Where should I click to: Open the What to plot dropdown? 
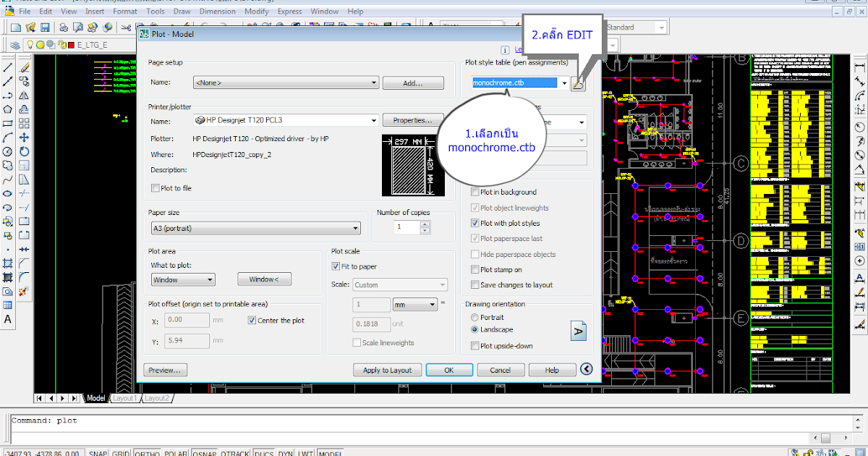pos(182,279)
